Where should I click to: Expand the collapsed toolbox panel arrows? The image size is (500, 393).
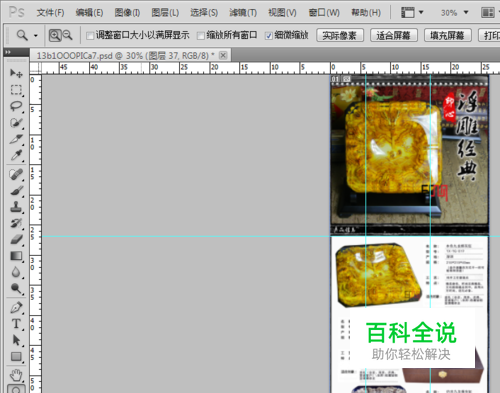tap(8, 52)
